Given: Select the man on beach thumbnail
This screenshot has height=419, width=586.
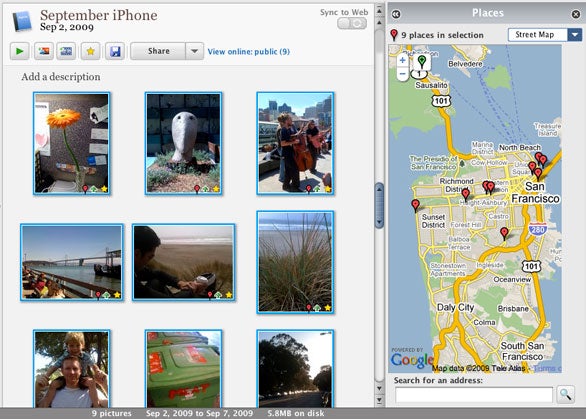Looking at the screenshot, I should pos(183,262).
